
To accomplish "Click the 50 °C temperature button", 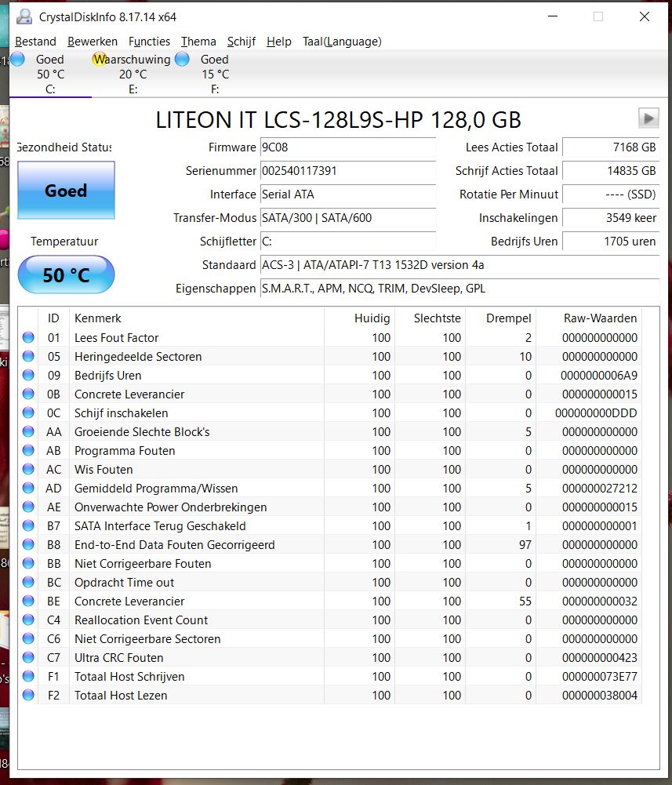I will (66, 274).
